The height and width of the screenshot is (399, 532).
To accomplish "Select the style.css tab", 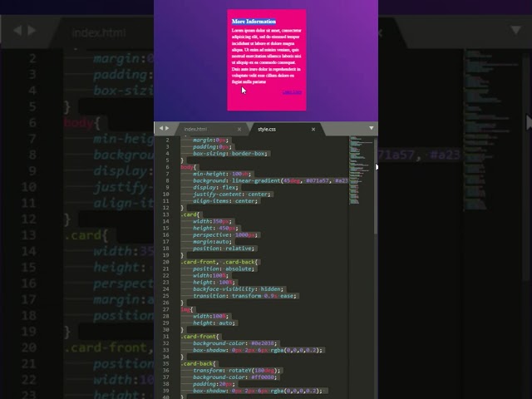I will [x=267, y=129].
